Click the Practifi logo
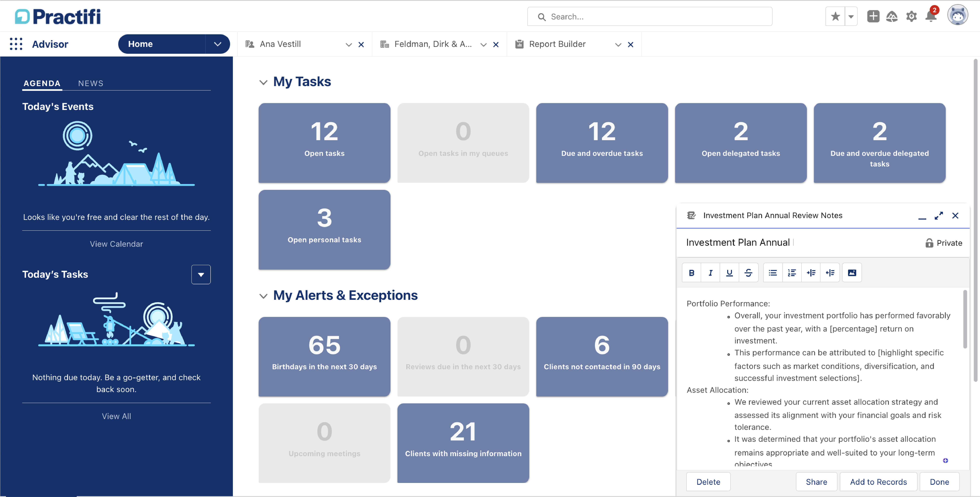The width and height of the screenshot is (980, 497). point(58,17)
